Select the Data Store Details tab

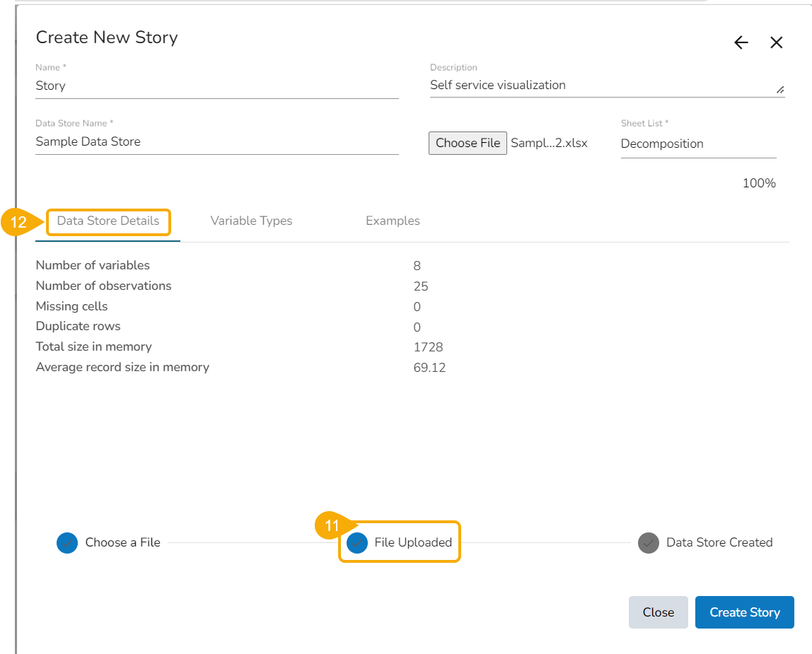[x=108, y=221]
